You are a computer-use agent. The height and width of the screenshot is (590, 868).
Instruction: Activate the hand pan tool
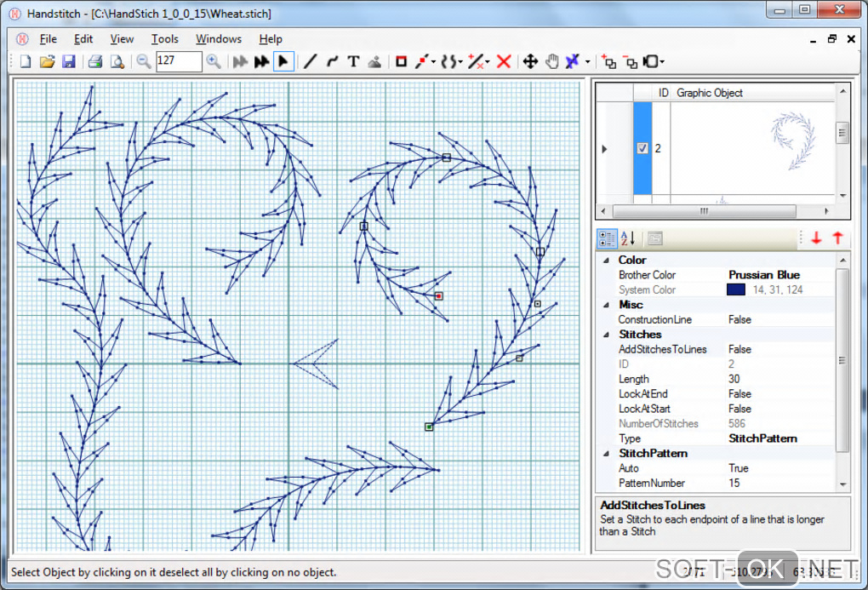[551, 61]
